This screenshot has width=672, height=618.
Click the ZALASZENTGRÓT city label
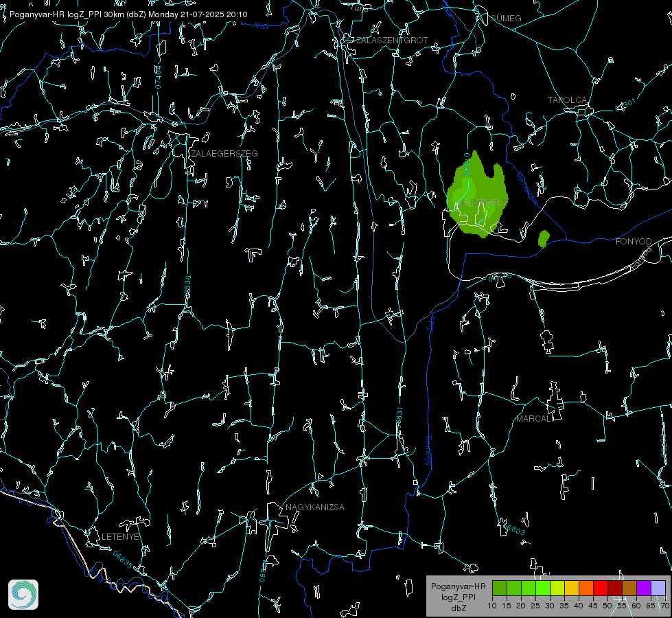(392, 41)
